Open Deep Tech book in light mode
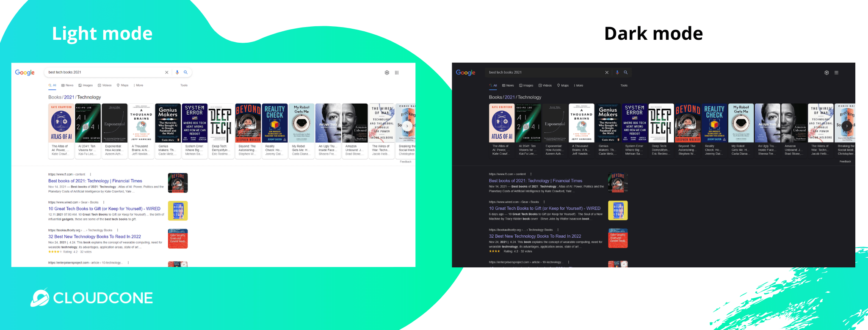 pyautogui.click(x=221, y=130)
